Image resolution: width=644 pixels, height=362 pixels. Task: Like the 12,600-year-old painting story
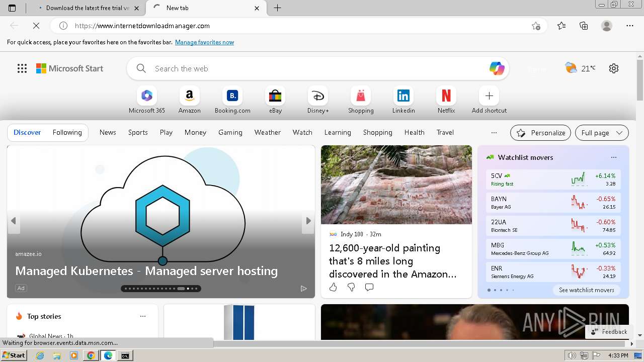[x=333, y=287]
